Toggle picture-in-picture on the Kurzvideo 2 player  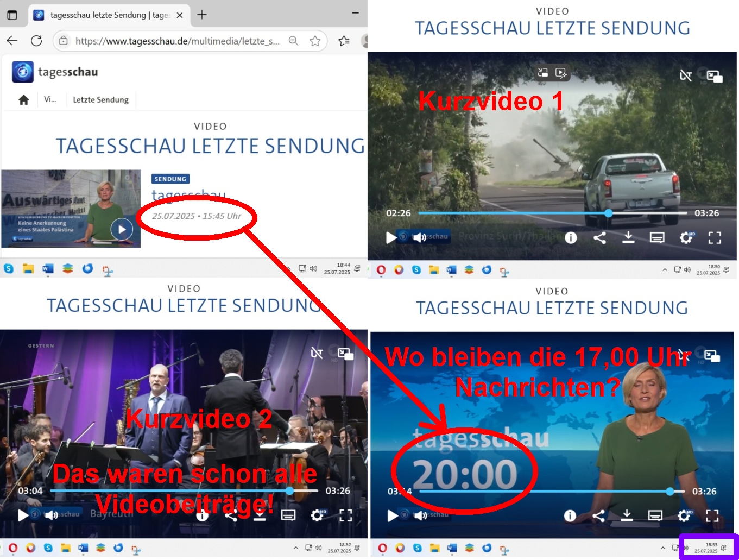345,354
